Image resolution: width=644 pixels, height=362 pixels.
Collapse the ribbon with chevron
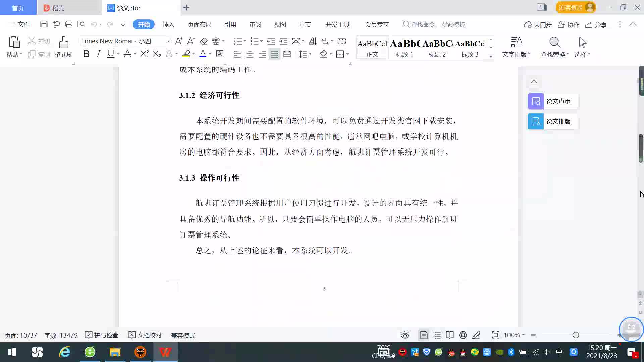coord(633,24)
